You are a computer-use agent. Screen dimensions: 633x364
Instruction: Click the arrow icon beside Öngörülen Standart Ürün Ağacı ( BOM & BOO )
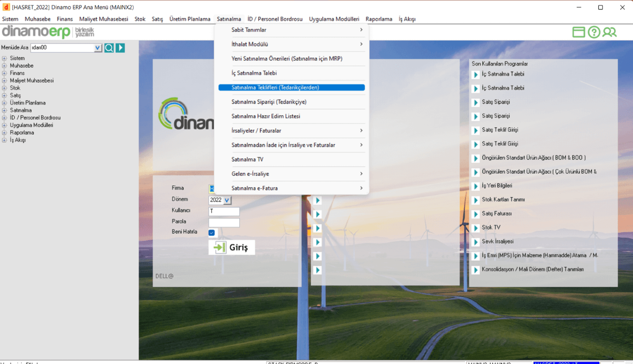475,158
